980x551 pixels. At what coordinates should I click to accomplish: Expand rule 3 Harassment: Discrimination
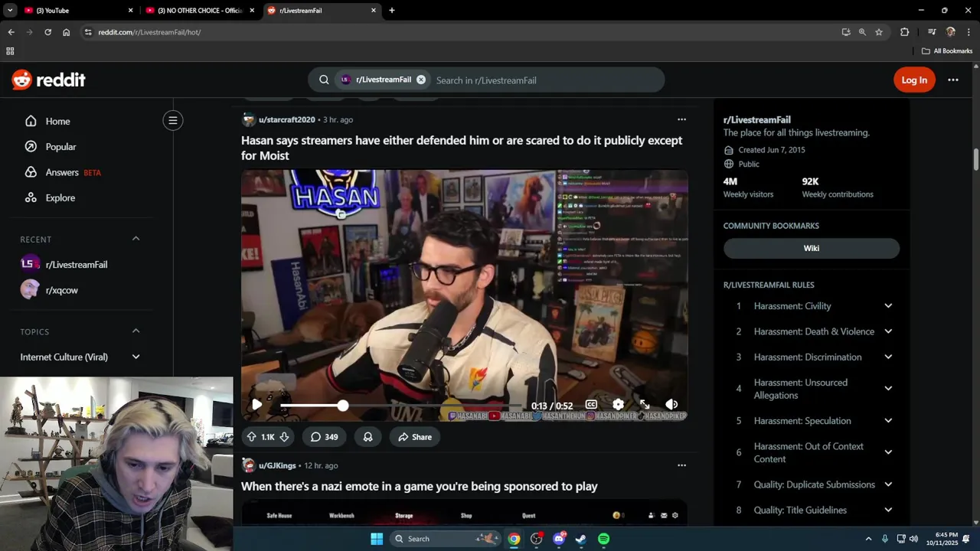click(888, 357)
